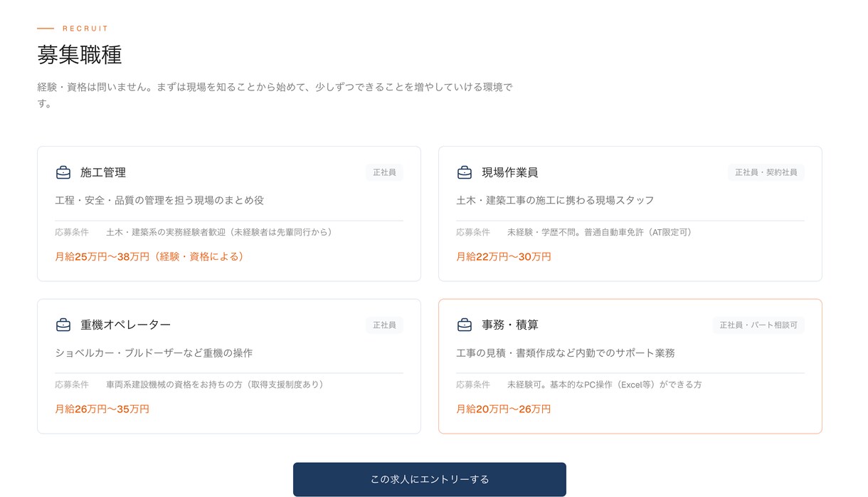Click requirement 未経験可。基本的なPC操作 text
The image size is (868, 497).
[605, 384]
